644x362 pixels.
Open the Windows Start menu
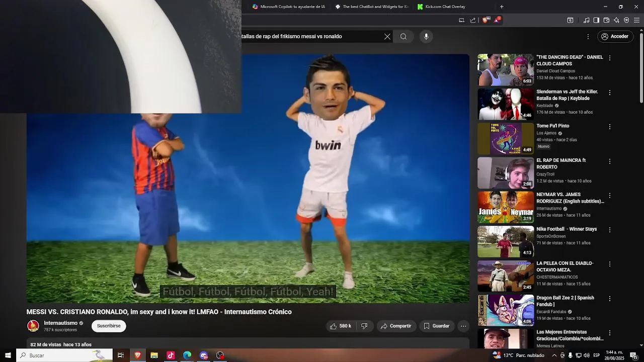(x=8, y=355)
